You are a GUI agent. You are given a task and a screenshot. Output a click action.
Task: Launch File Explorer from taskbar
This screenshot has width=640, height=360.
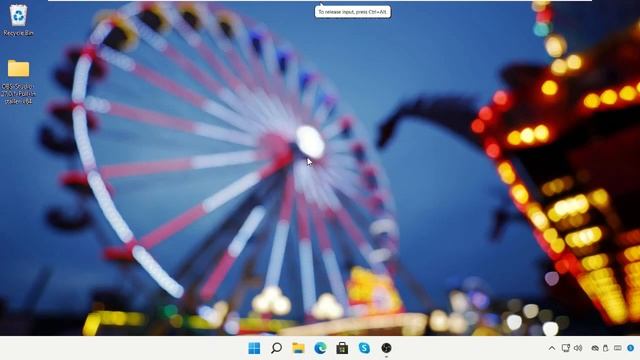click(x=298, y=348)
